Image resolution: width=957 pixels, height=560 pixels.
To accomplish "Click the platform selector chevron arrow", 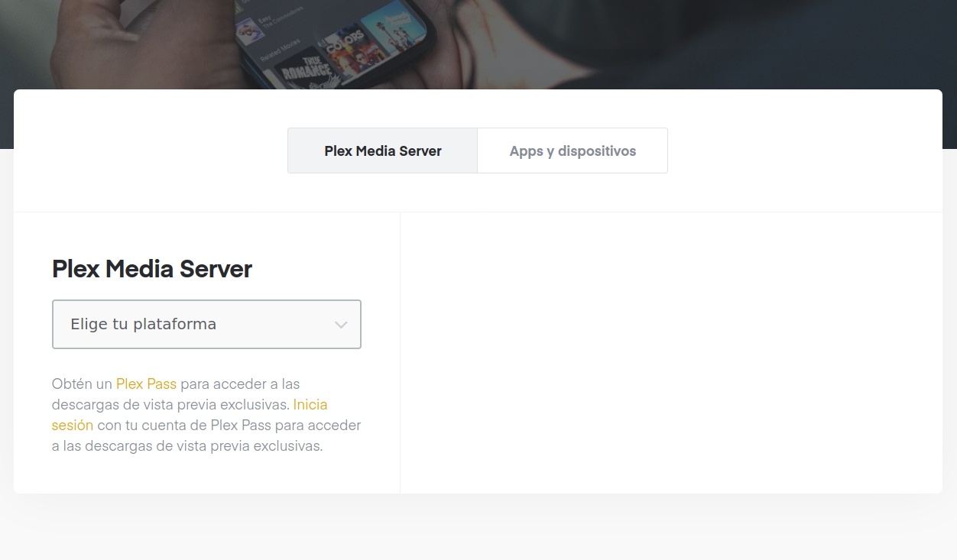I will point(341,324).
